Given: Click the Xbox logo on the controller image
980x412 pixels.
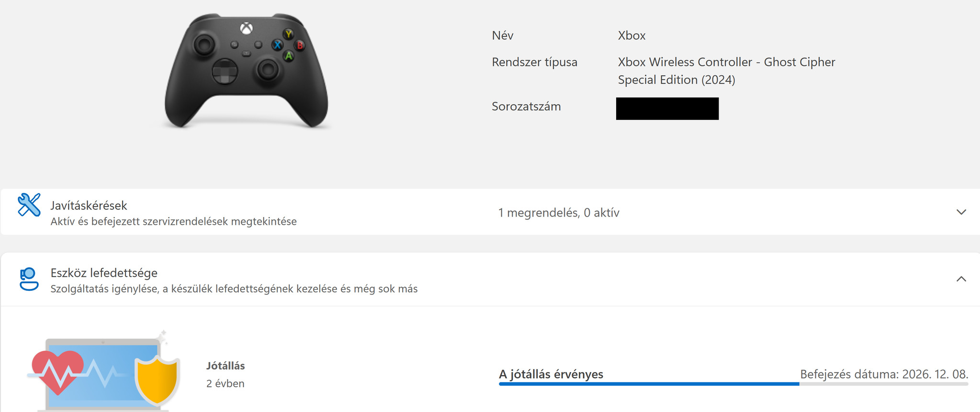Looking at the screenshot, I should (x=246, y=28).
